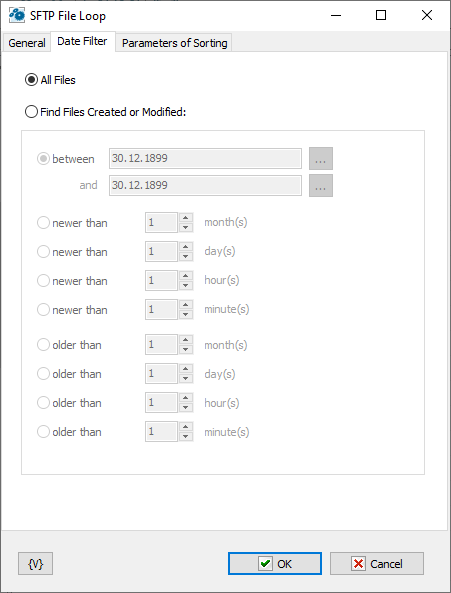This screenshot has height=593, width=451.
Task: Click the SFTP File Loop gear icon
Action: (16, 15)
